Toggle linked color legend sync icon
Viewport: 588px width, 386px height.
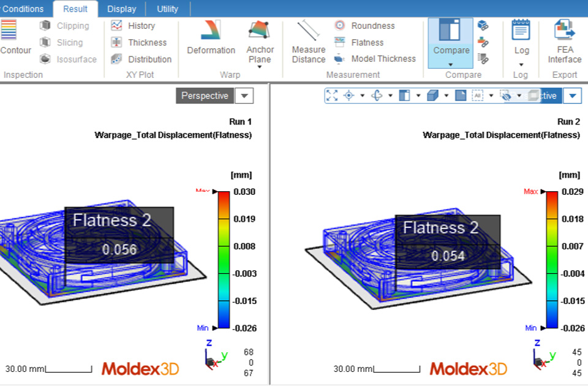click(x=483, y=42)
